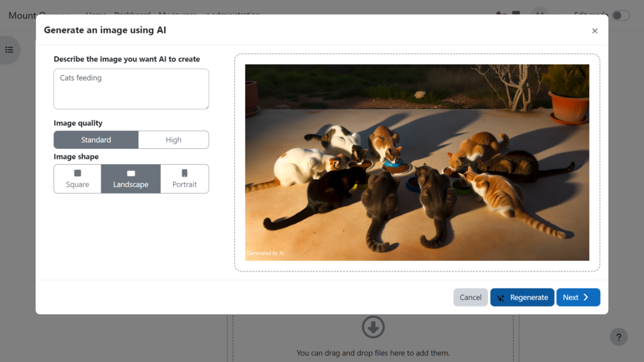Click the download arrow in the drop area
The image size is (644, 362).
[373, 327]
